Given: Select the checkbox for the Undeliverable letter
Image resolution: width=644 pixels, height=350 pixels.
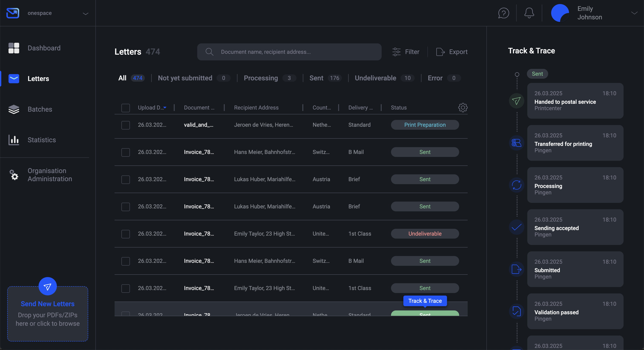Looking at the screenshot, I should [x=125, y=234].
